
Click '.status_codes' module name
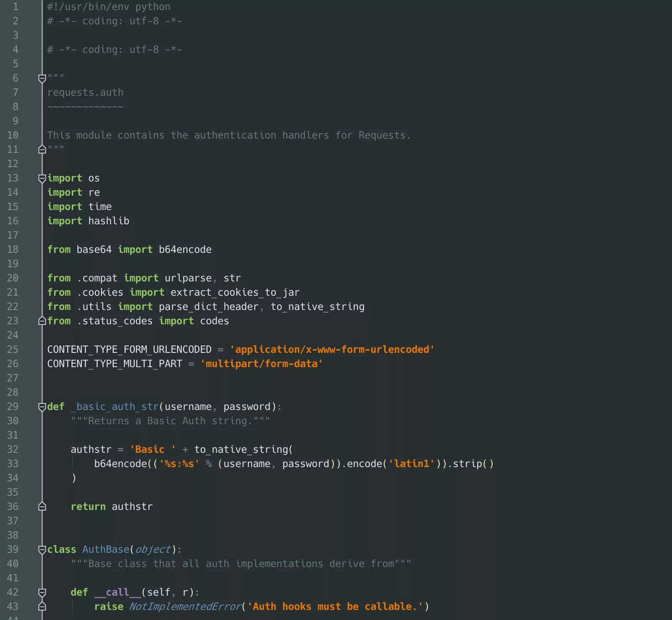(115, 321)
